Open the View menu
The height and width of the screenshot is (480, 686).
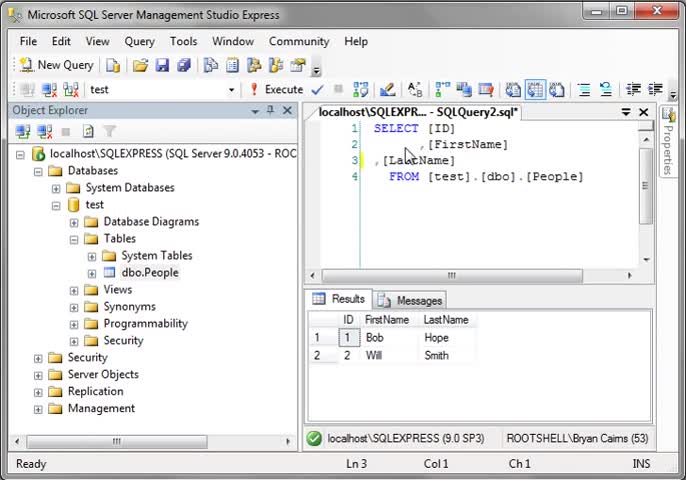(x=97, y=41)
